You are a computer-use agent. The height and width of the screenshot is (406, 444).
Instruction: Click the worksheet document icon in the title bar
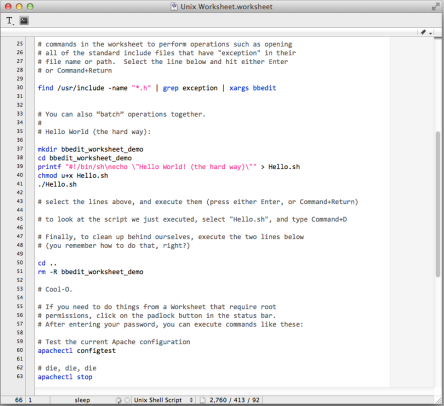[174, 6]
